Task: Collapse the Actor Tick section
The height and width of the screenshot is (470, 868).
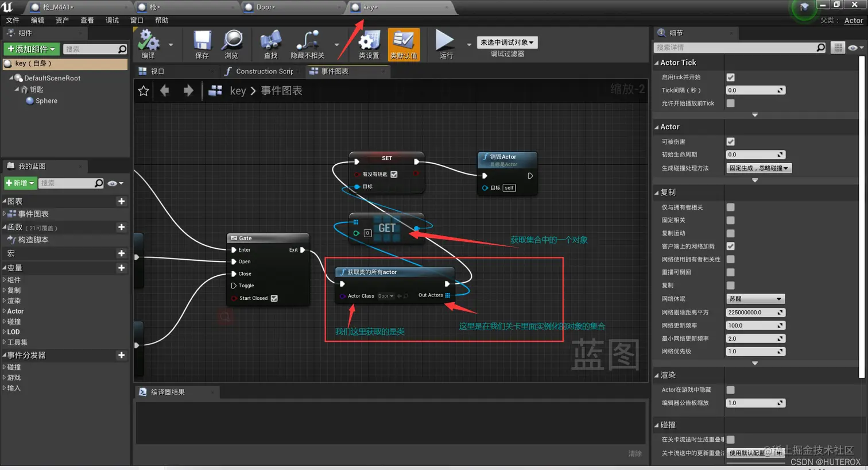Action: coord(657,63)
